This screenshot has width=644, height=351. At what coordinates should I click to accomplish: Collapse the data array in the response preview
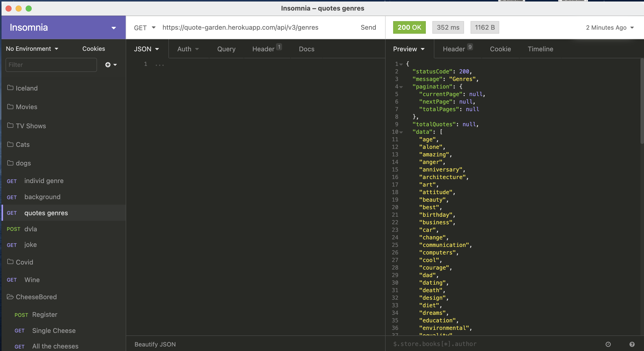pyautogui.click(x=401, y=132)
